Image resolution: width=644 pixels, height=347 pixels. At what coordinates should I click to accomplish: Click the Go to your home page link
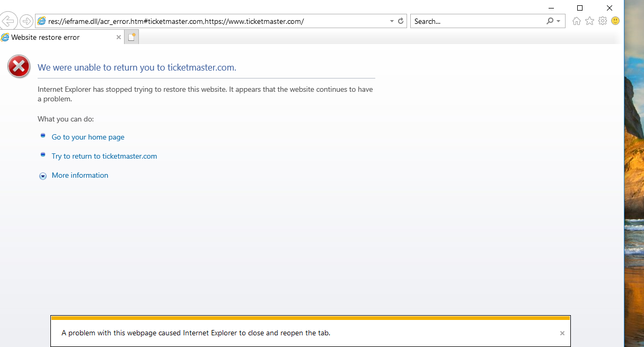click(x=88, y=137)
